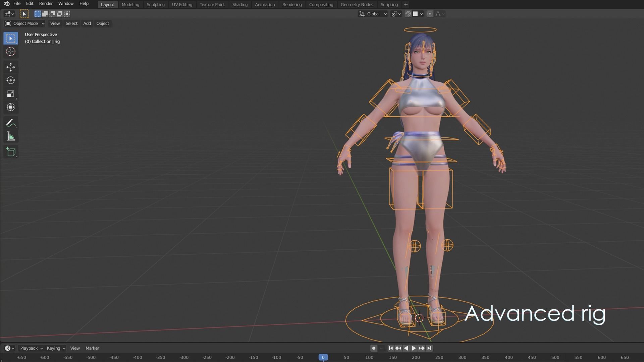Open the Window menu
This screenshot has height=362, width=644.
(x=66, y=4)
